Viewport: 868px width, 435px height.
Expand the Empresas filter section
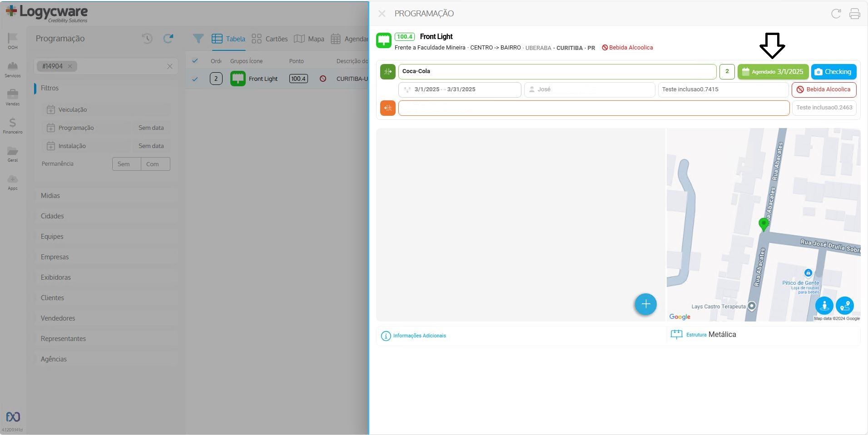(105, 257)
